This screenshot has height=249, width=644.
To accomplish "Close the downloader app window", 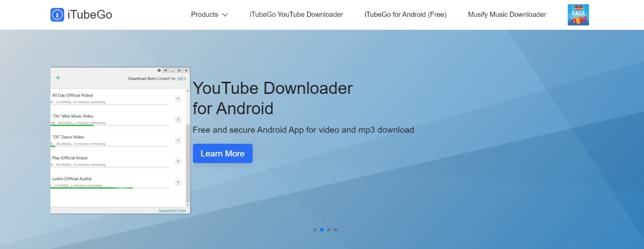I will point(186,70).
